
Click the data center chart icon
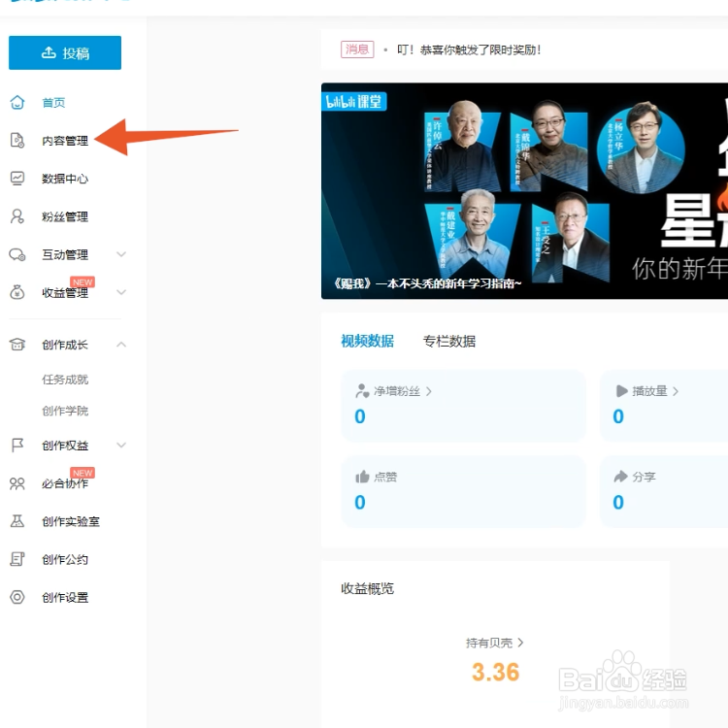(x=17, y=179)
